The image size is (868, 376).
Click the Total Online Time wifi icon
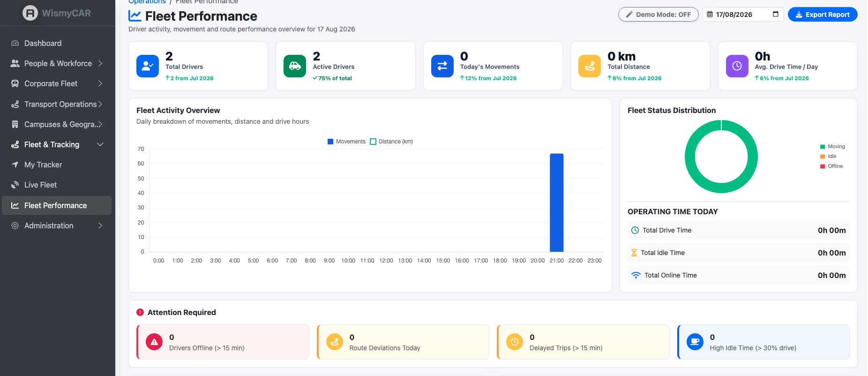tap(636, 275)
